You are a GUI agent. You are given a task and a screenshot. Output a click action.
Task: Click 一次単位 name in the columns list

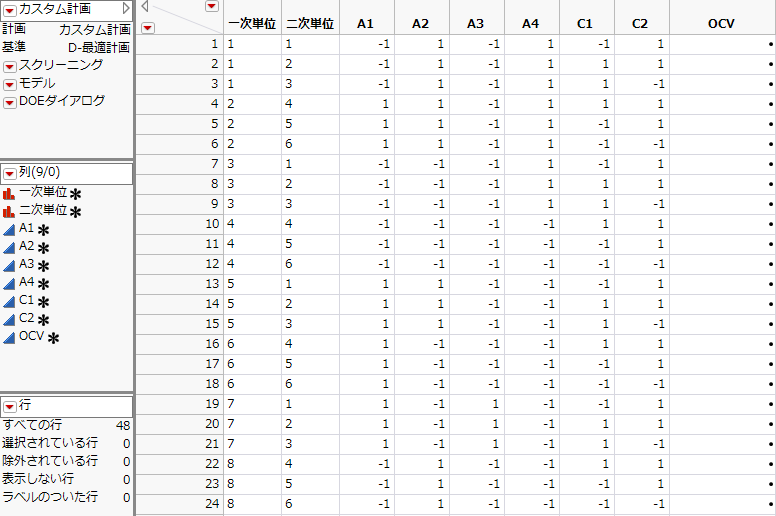(x=43, y=192)
